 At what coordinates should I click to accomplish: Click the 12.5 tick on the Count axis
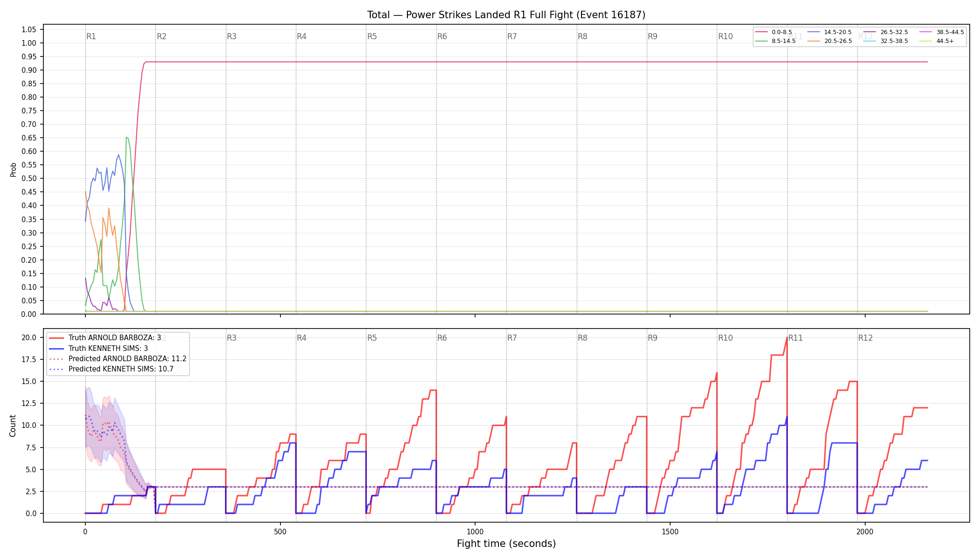pos(28,403)
